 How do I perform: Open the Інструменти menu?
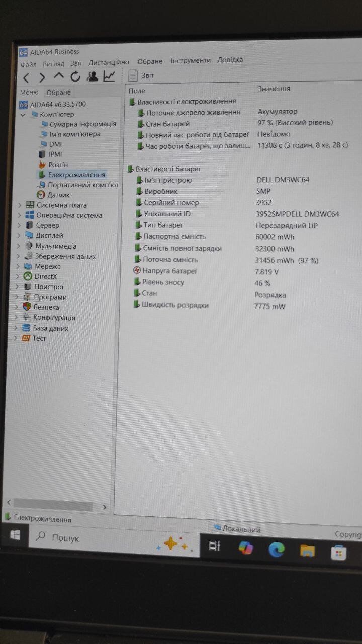click(x=191, y=60)
